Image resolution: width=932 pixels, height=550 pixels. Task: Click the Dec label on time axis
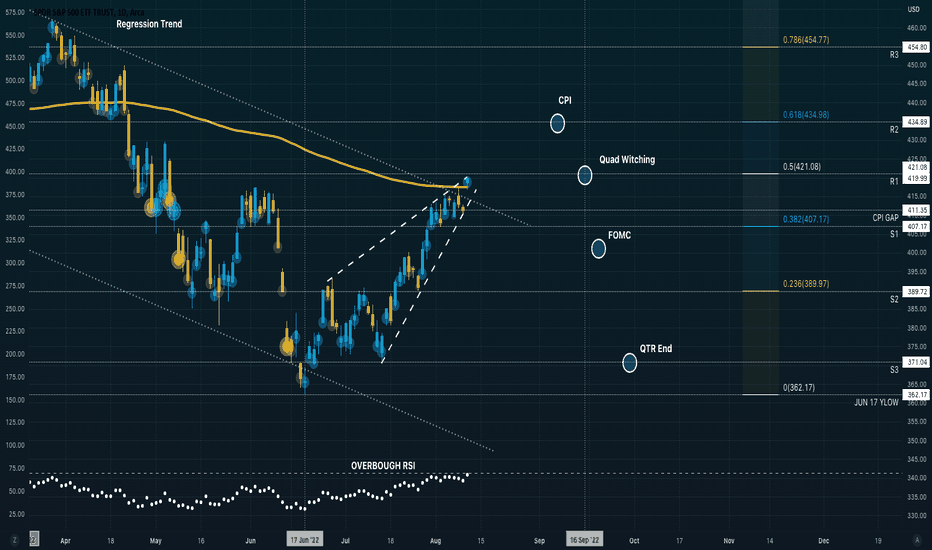click(x=823, y=540)
